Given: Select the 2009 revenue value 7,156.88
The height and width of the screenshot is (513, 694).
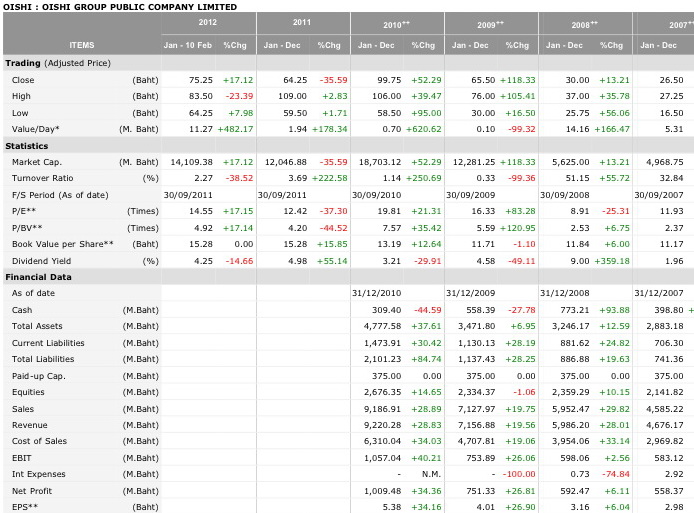Looking at the screenshot, I should (476, 425).
